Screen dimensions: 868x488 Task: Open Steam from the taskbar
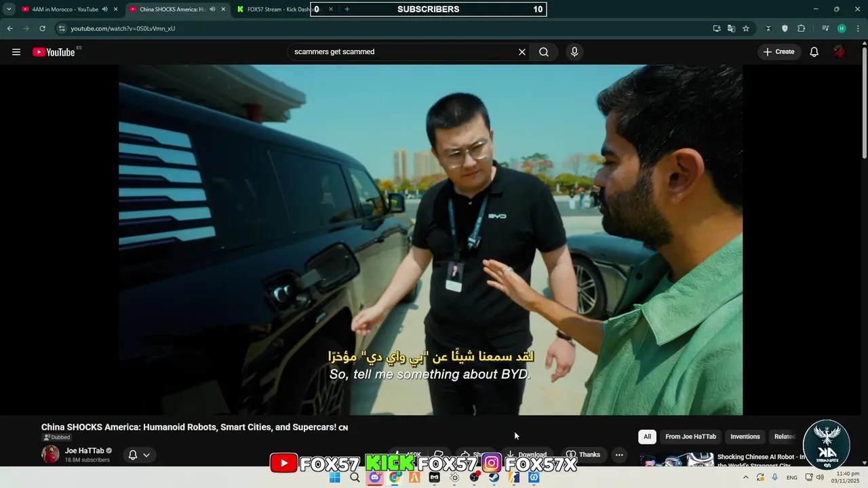pyautogui.click(x=494, y=478)
